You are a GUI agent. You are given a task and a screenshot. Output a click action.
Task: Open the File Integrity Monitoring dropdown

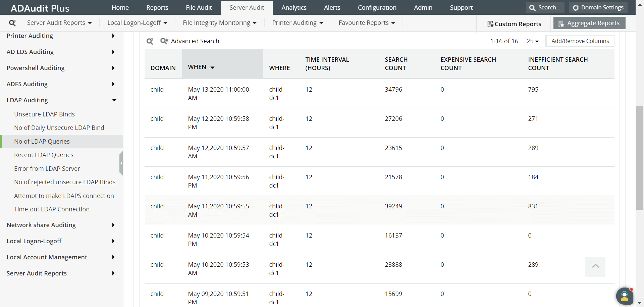tap(220, 23)
